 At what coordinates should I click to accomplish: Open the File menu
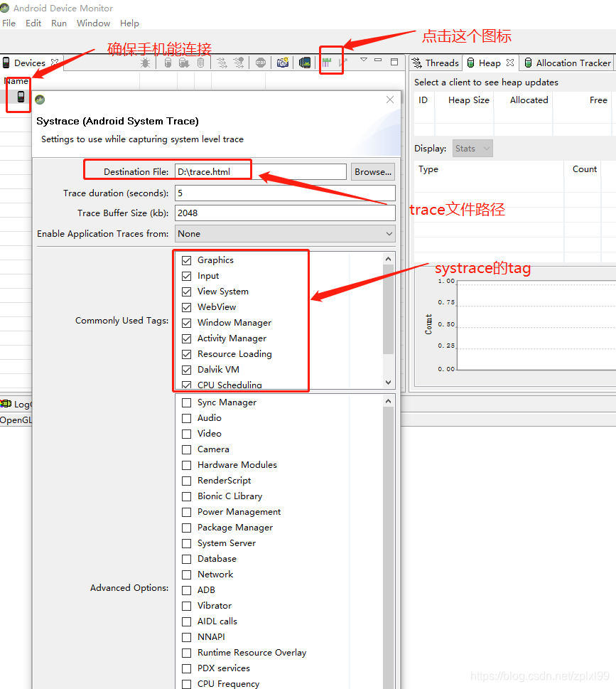pyautogui.click(x=9, y=23)
